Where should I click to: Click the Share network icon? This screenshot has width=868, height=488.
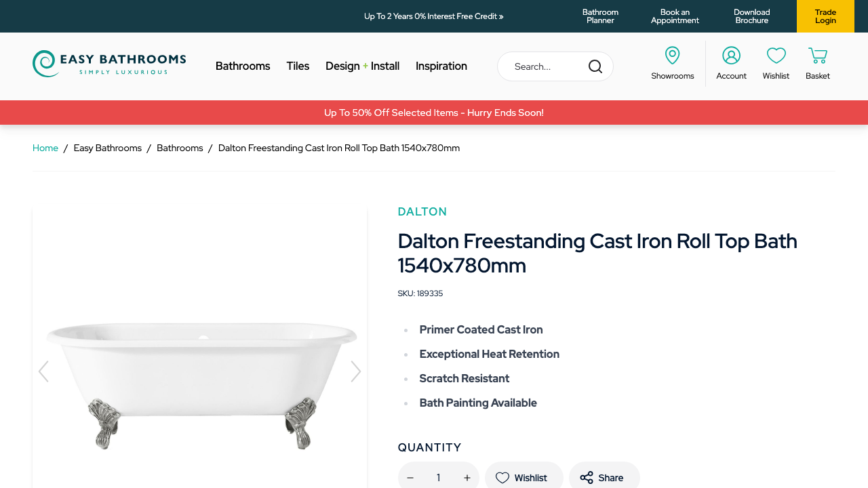click(585, 477)
